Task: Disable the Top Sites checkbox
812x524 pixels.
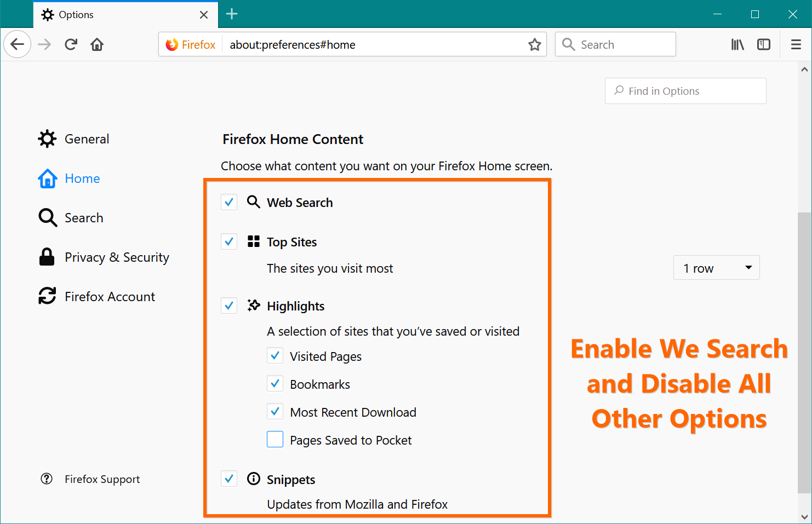Action: pos(228,241)
